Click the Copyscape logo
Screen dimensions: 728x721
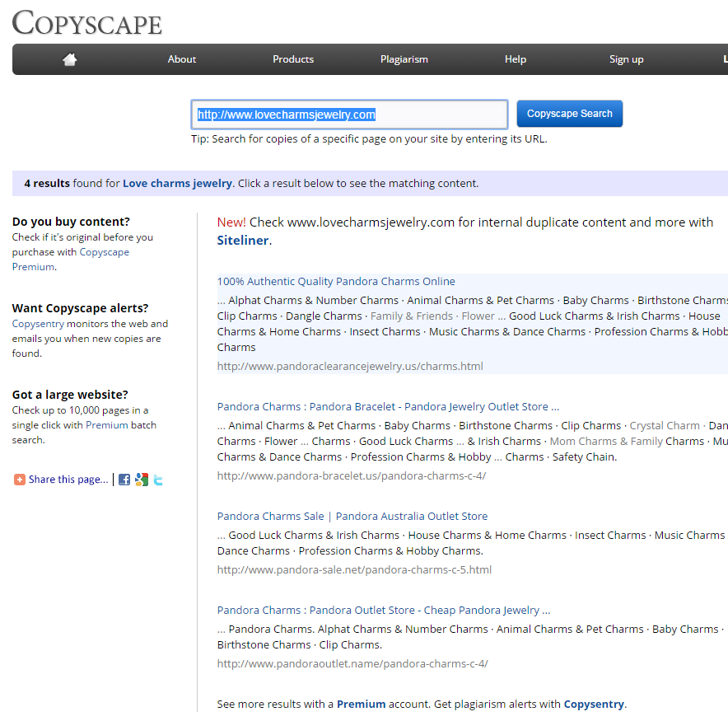coord(86,23)
